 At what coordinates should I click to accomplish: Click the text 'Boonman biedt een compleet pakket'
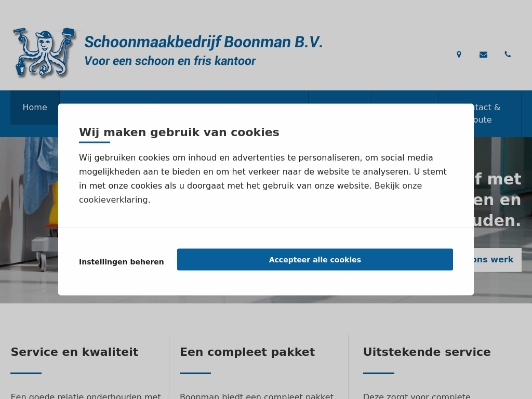257,396
